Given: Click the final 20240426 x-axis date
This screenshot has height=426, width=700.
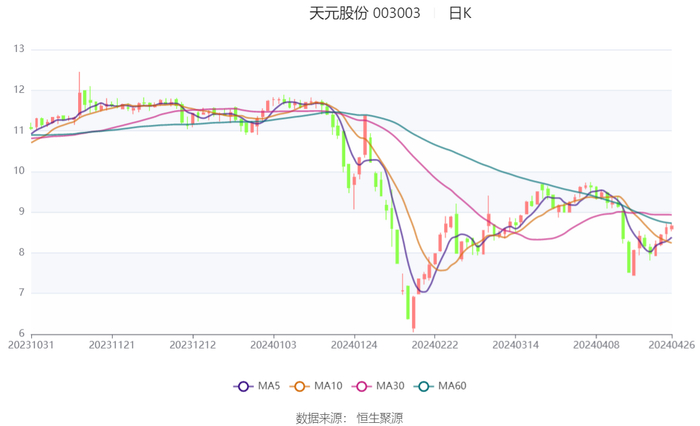Looking at the screenshot, I should point(671,345).
